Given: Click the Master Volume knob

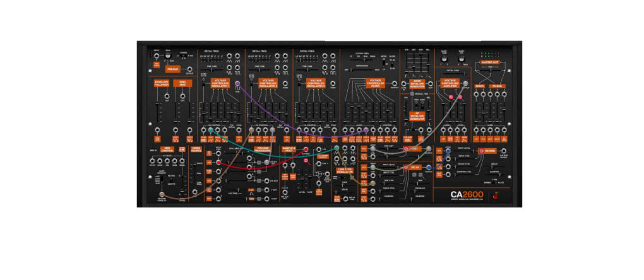Looking at the screenshot, I should (462, 59).
